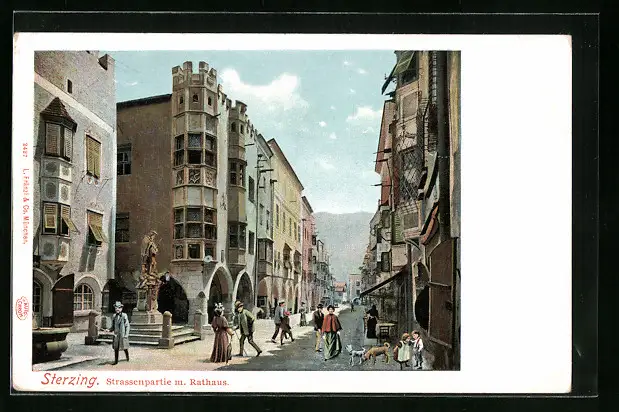
Task: Click the yellow shuttered window on left building
Action: [x=93, y=157]
